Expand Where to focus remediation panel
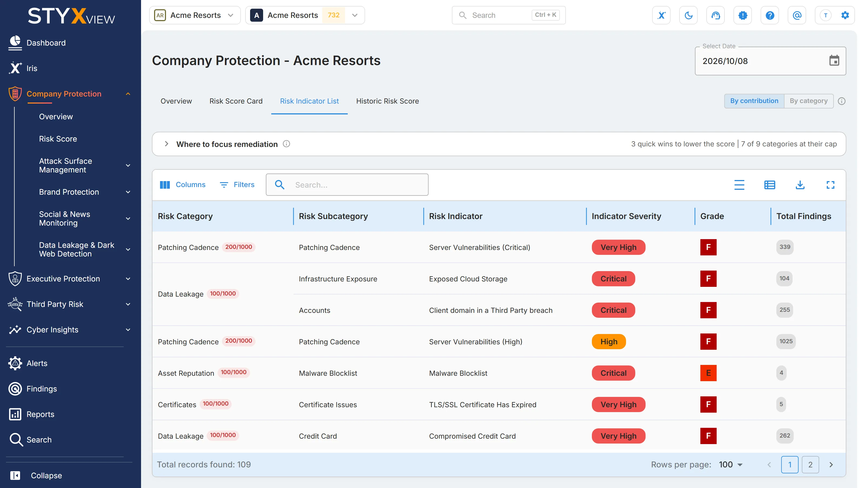868x488 pixels. coord(167,144)
